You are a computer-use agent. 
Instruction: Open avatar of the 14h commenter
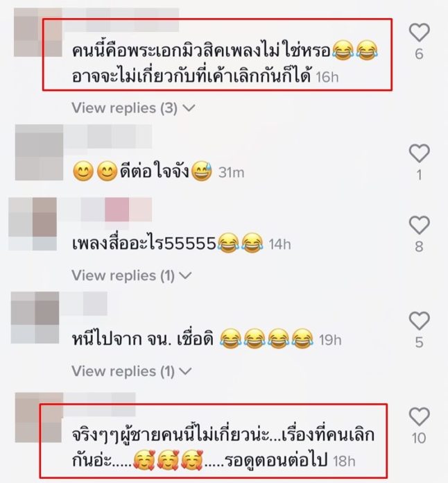tap(33, 224)
